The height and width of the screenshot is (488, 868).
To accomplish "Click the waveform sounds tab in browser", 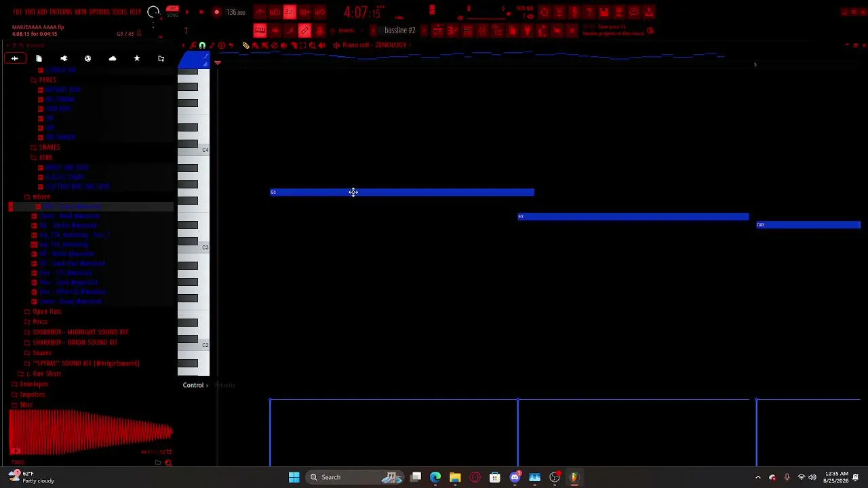I will pos(14,58).
